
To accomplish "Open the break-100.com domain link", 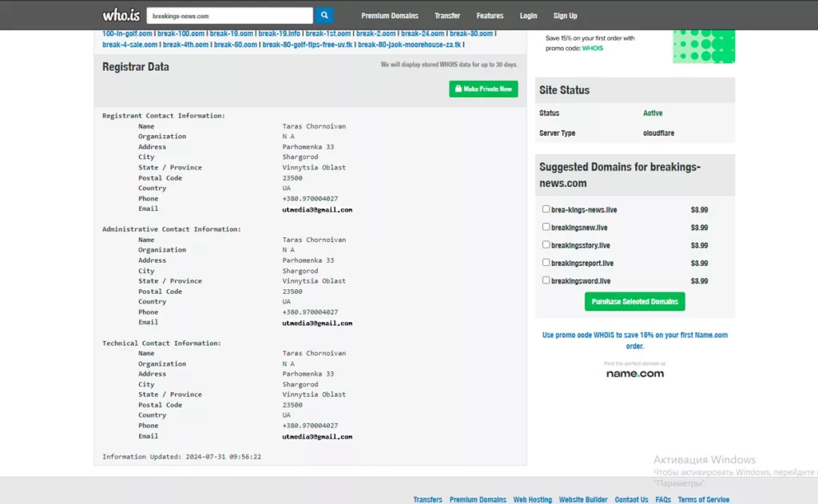I will point(181,34).
